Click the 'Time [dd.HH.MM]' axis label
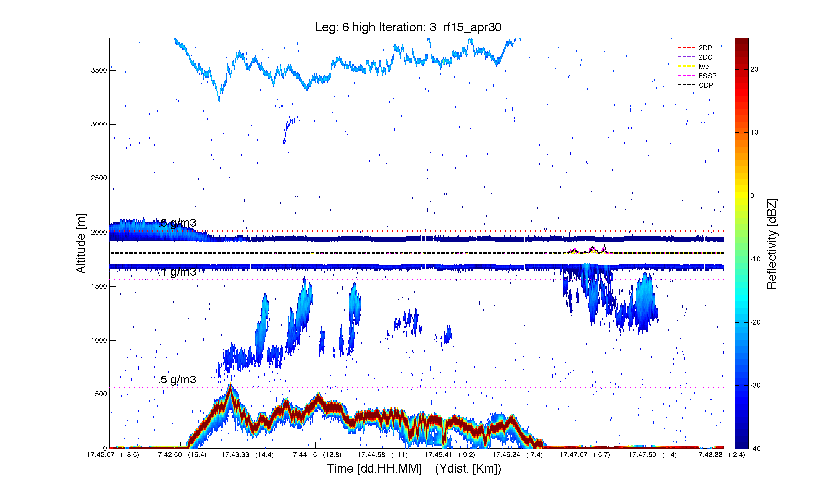Screen dimensions: 840x504 click(x=374, y=468)
